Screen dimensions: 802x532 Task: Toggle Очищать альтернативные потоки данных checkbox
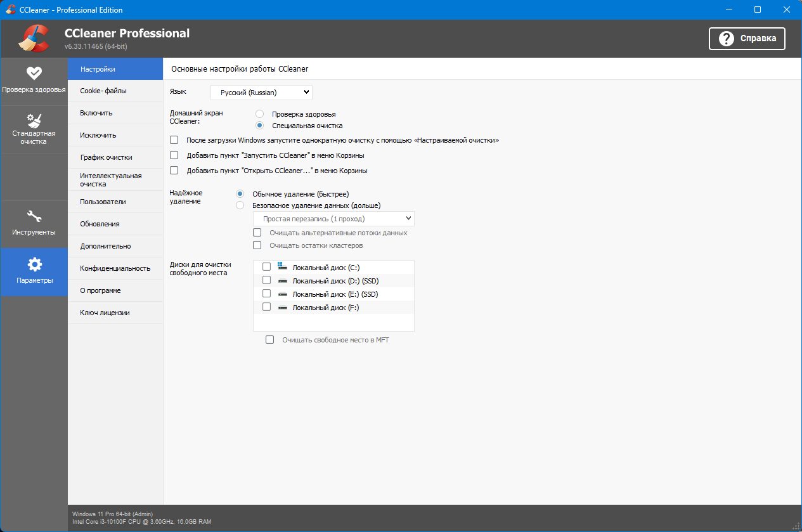tap(257, 233)
